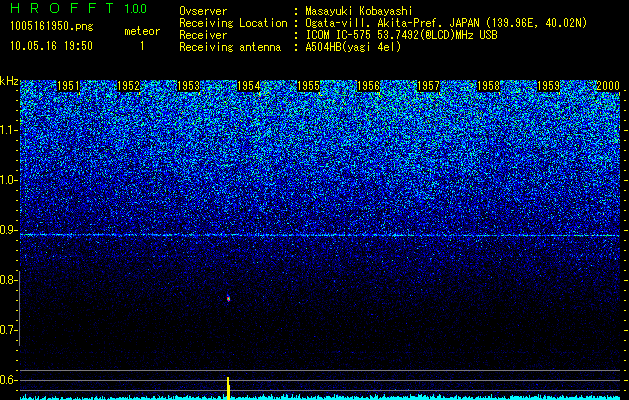This screenshot has height=400, width=629.
Task: Click the version number 1.0.0
Action: 136,8
